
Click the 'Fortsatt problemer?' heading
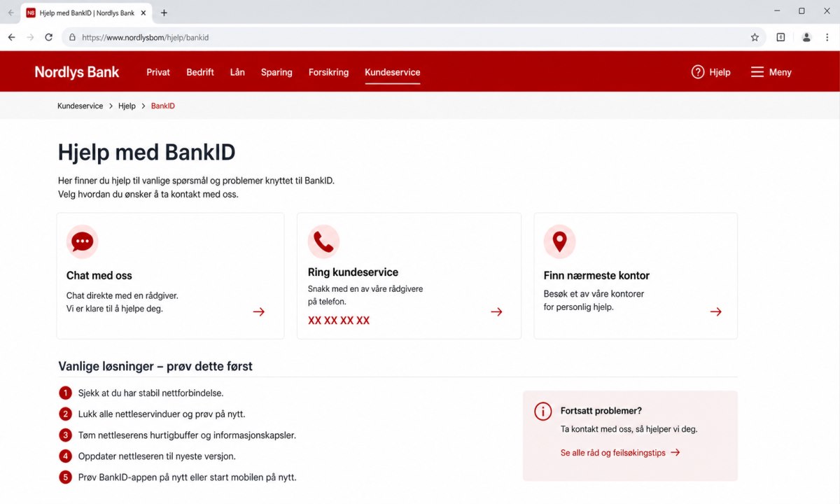[601, 411]
